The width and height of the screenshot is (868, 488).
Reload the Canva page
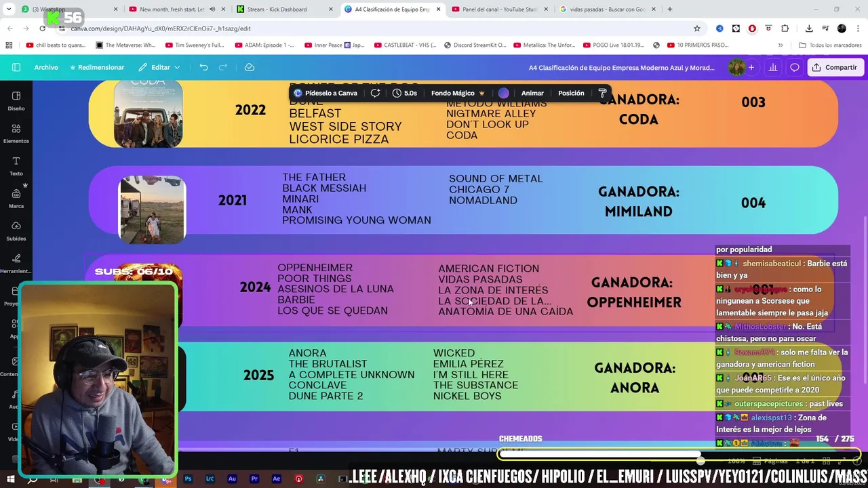click(x=42, y=28)
